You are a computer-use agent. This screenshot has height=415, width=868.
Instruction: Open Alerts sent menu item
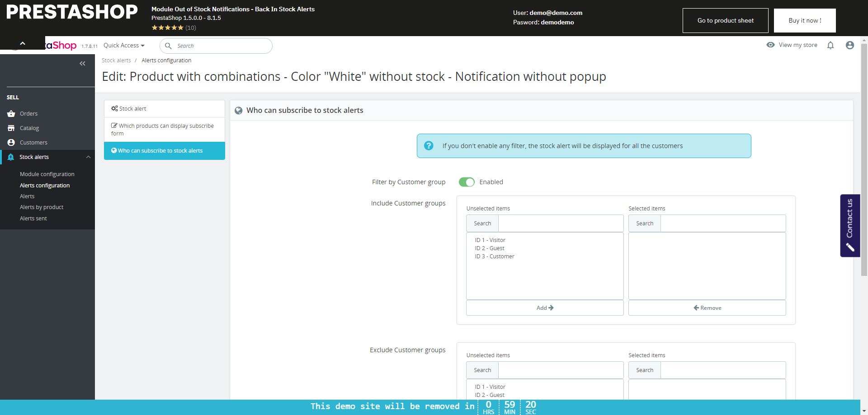click(33, 219)
